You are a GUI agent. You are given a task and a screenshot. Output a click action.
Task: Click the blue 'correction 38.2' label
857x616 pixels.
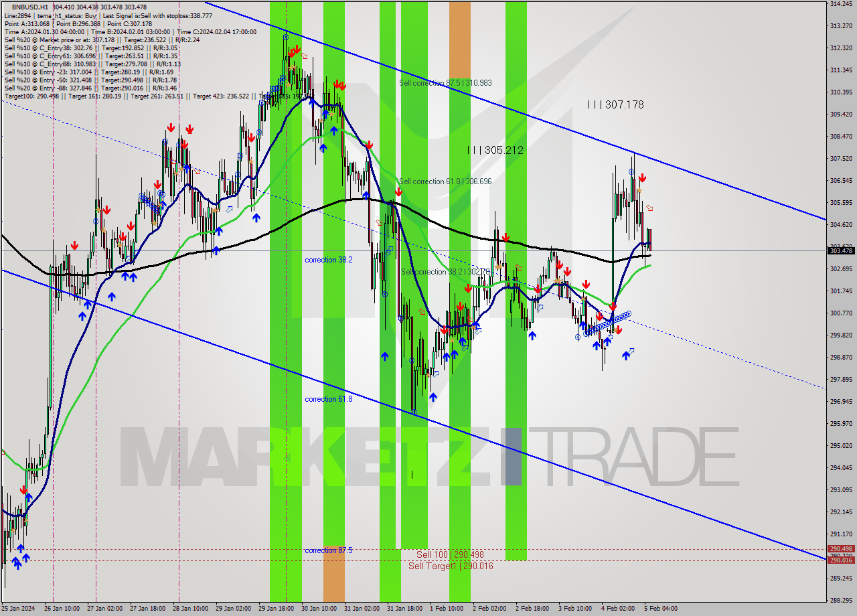point(329,260)
